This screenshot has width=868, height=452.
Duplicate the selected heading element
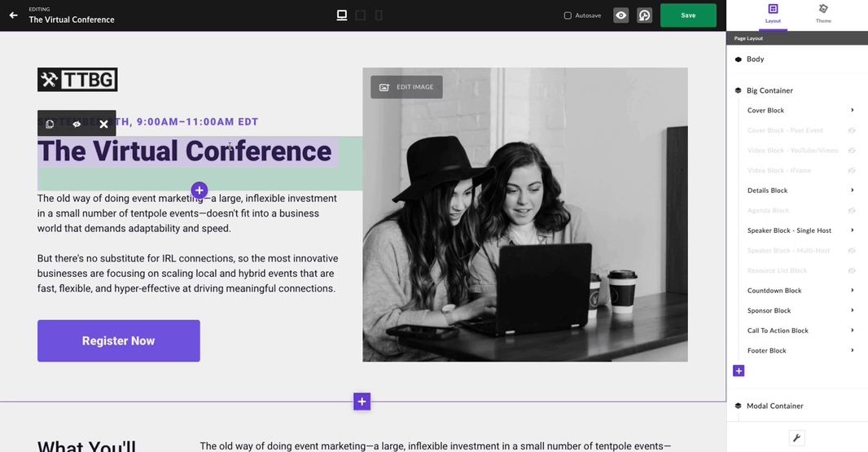50,124
